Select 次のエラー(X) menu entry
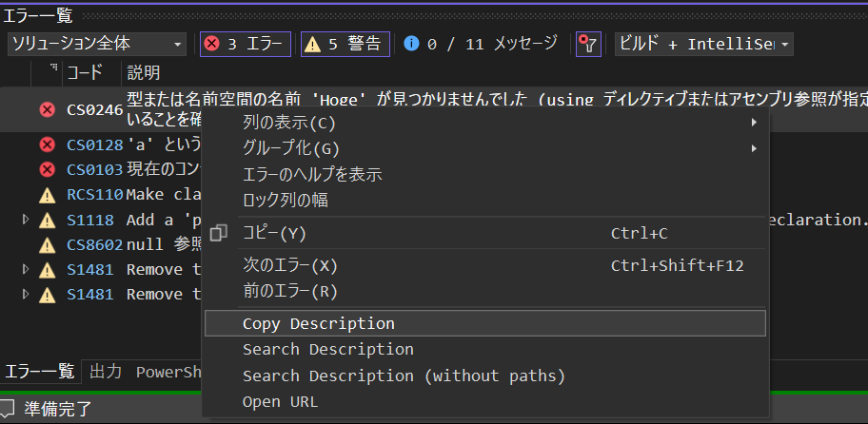Image resolution: width=868 pixels, height=424 pixels. point(485,266)
